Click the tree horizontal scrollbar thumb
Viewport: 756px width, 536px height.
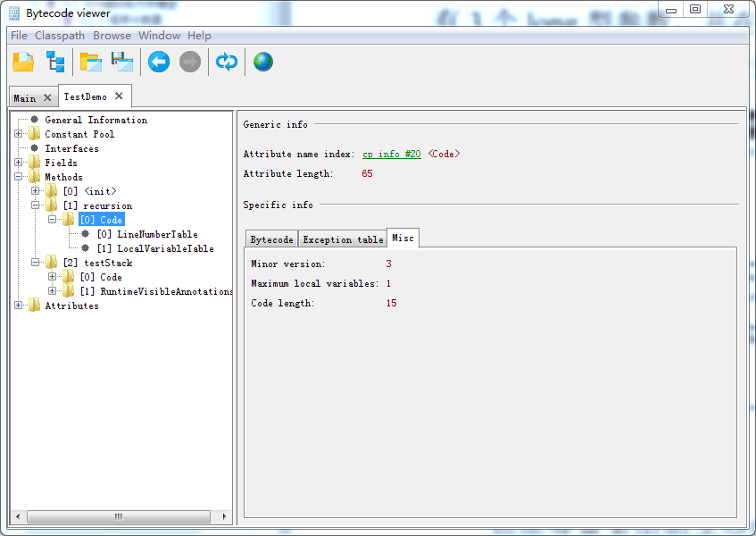[x=119, y=516]
